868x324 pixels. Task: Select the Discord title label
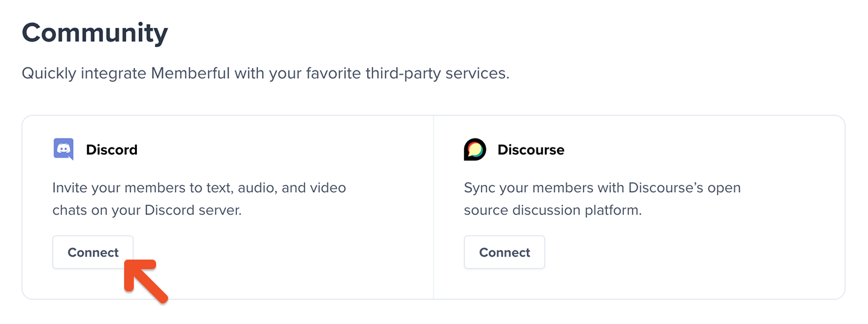click(x=112, y=150)
